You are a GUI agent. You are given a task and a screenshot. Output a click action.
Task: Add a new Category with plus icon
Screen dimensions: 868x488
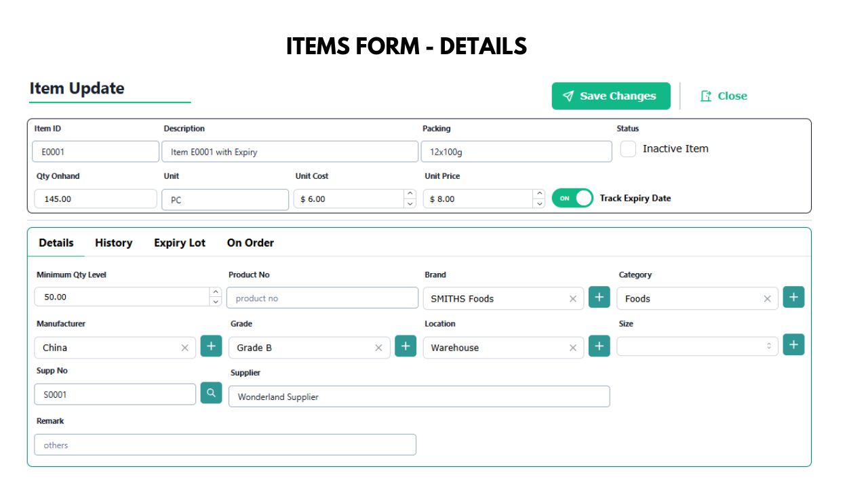pyautogui.click(x=793, y=297)
